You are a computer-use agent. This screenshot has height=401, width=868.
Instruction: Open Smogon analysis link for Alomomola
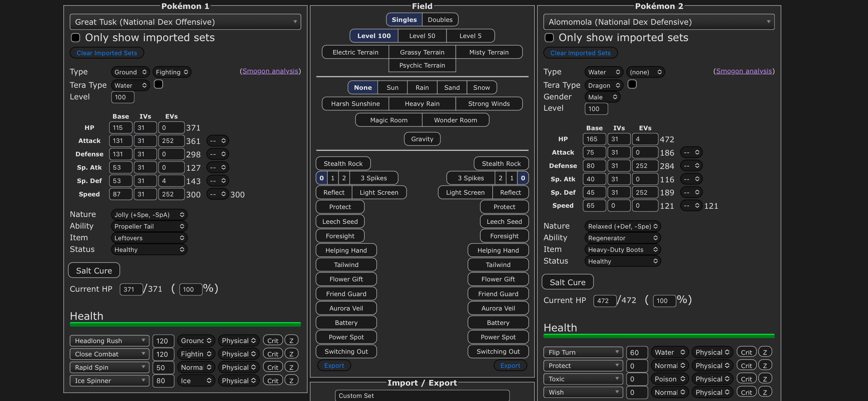[x=744, y=71]
